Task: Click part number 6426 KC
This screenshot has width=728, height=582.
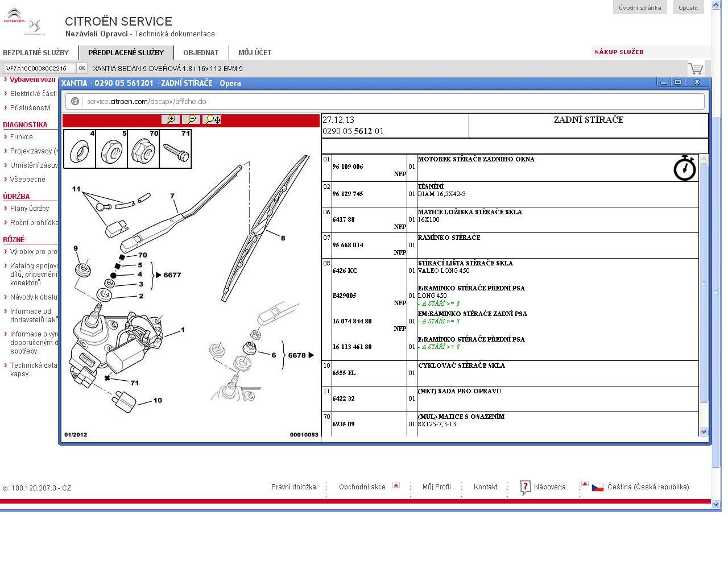Action: (345, 271)
